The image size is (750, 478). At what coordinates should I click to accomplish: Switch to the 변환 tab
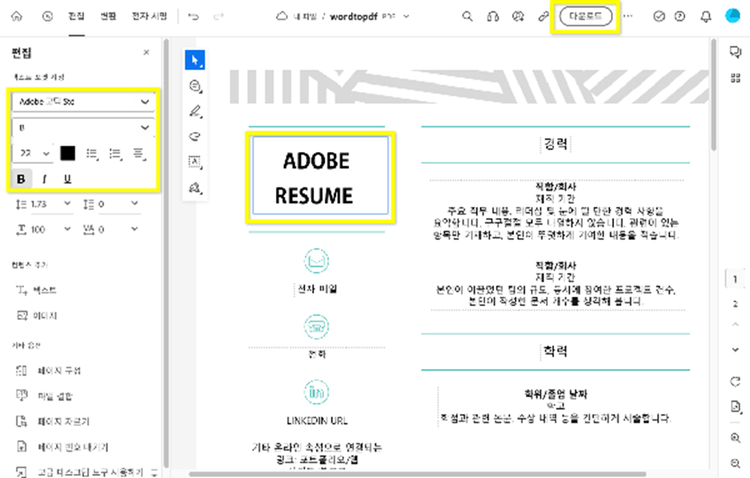(108, 16)
